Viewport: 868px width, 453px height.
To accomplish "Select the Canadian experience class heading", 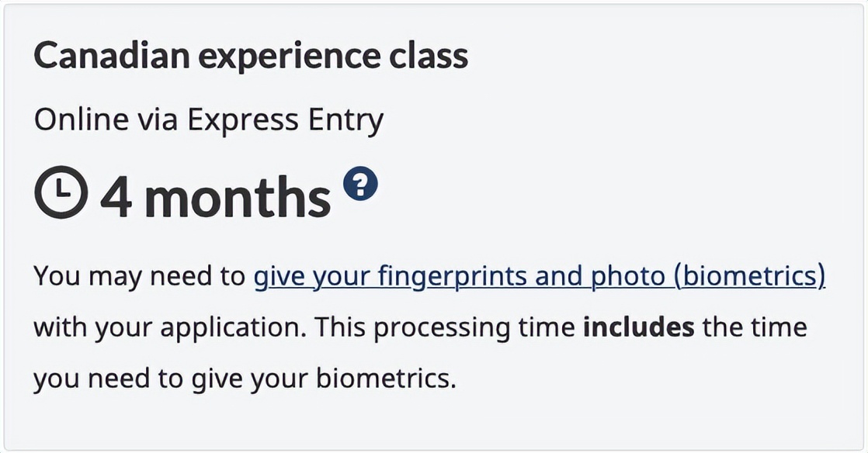I will pos(251,56).
